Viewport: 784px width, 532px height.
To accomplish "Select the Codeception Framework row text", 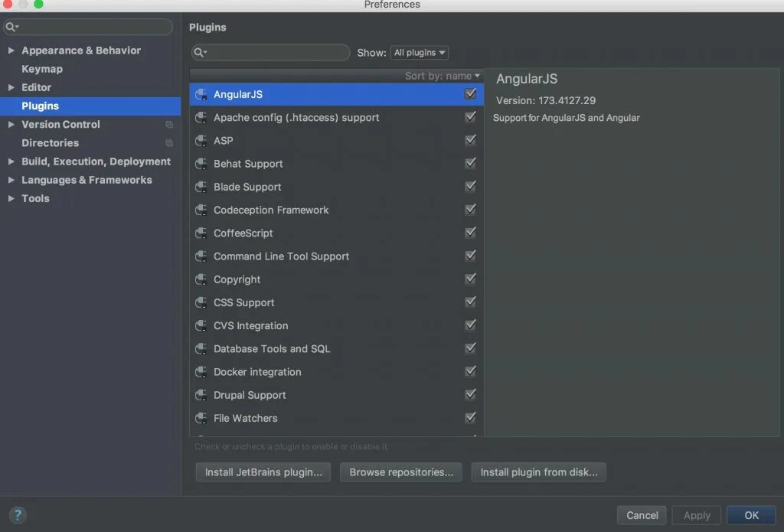I will tap(271, 210).
